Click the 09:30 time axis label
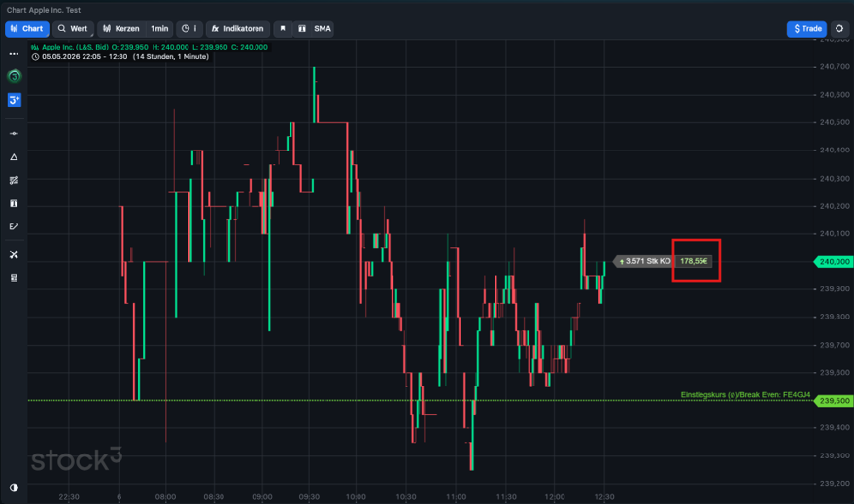Screen dimensions: 854x504 pyautogui.click(x=309, y=497)
